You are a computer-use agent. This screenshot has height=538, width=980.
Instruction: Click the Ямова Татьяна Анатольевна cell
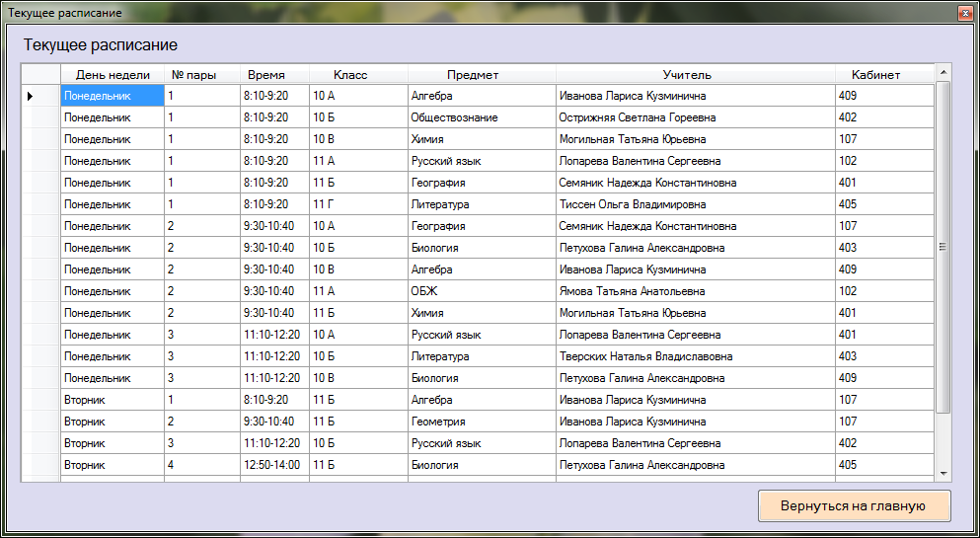pyautogui.click(x=696, y=291)
